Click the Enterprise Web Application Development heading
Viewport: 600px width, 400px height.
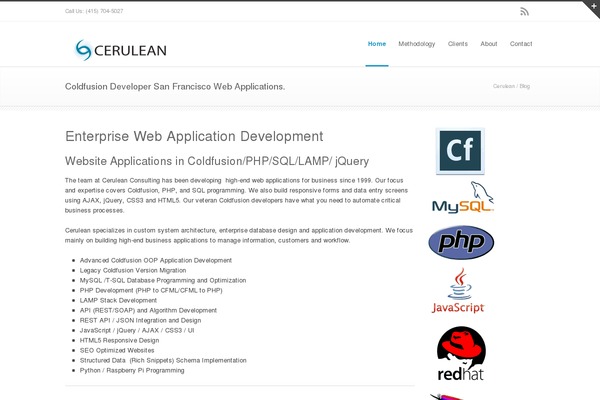click(194, 136)
